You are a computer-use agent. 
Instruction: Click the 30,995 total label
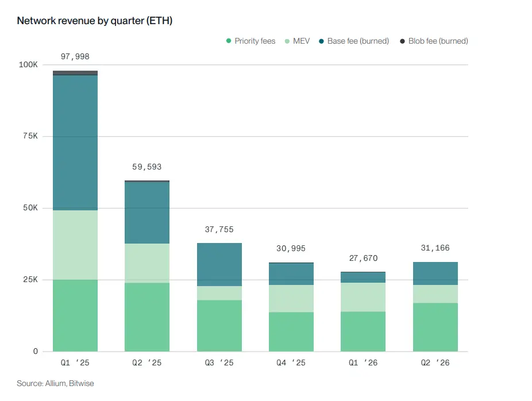click(291, 249)
